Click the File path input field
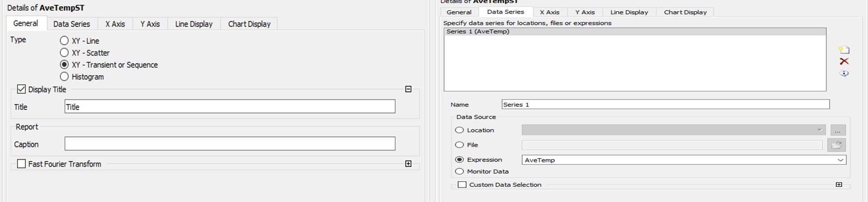868x202 pixels. (x=672, y=145)
